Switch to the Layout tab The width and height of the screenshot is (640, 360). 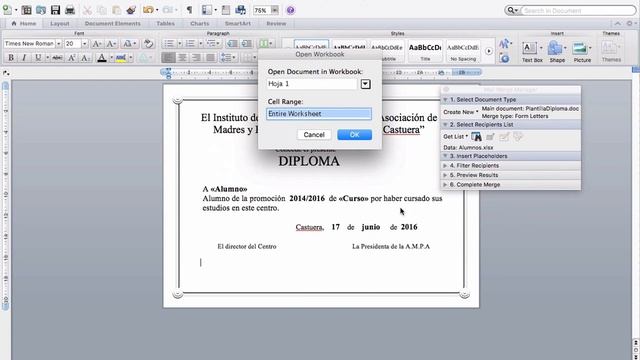click(60, 24)
